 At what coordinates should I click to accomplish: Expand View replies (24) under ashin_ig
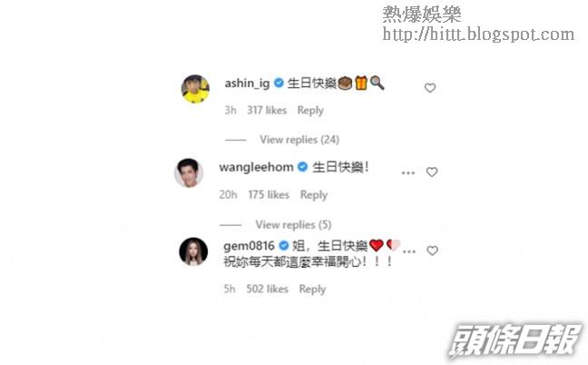[x=299, y=140]
